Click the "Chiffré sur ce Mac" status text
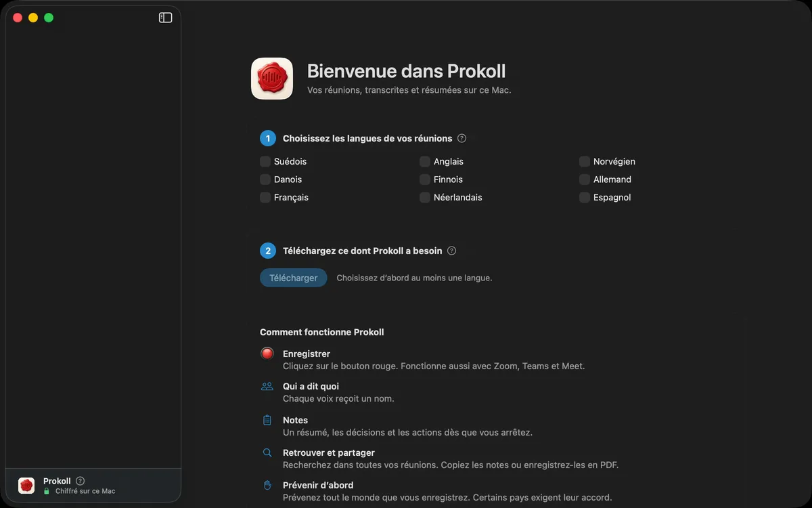 point(85,491)
